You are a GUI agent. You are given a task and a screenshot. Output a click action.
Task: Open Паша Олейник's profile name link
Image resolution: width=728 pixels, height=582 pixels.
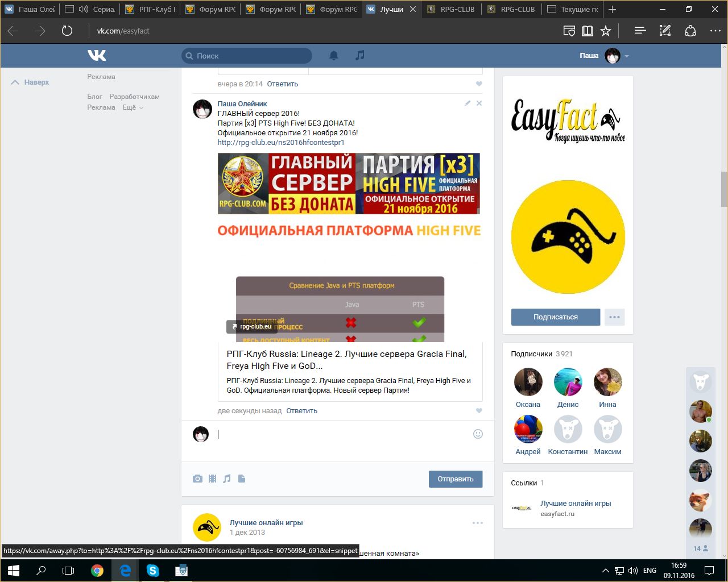pyautogui.click(x=242, y=103)
